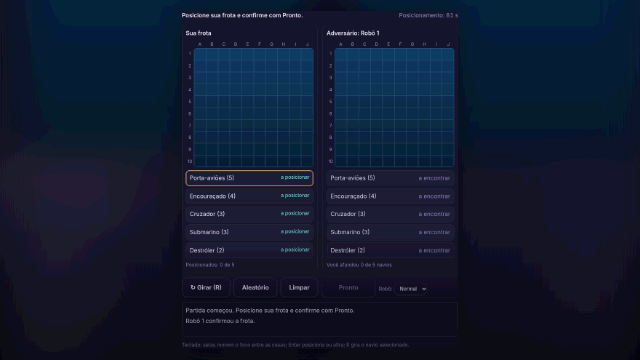This screenshot has width=640, height=360.
Task: Click cell A1 on Sua frota grid
Action: 200,54
